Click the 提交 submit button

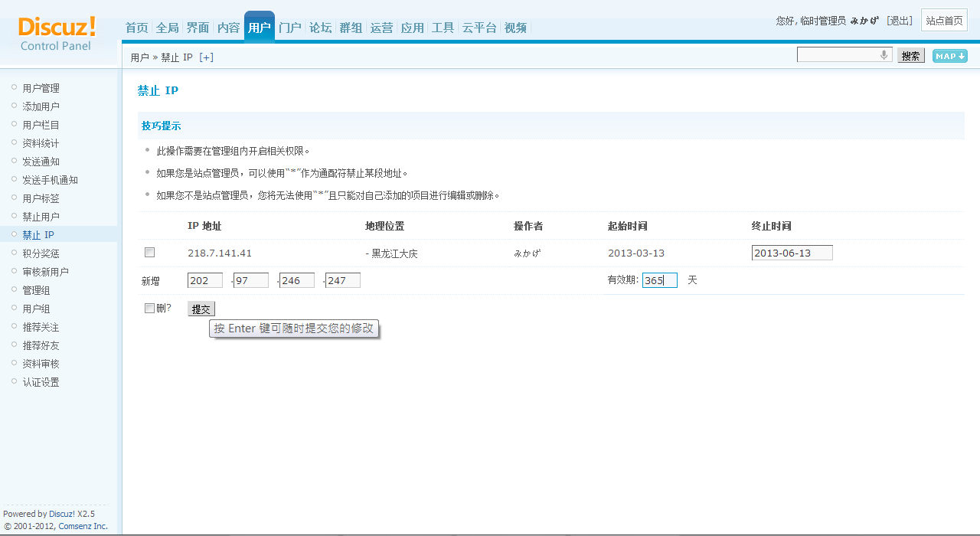point(201,309)
